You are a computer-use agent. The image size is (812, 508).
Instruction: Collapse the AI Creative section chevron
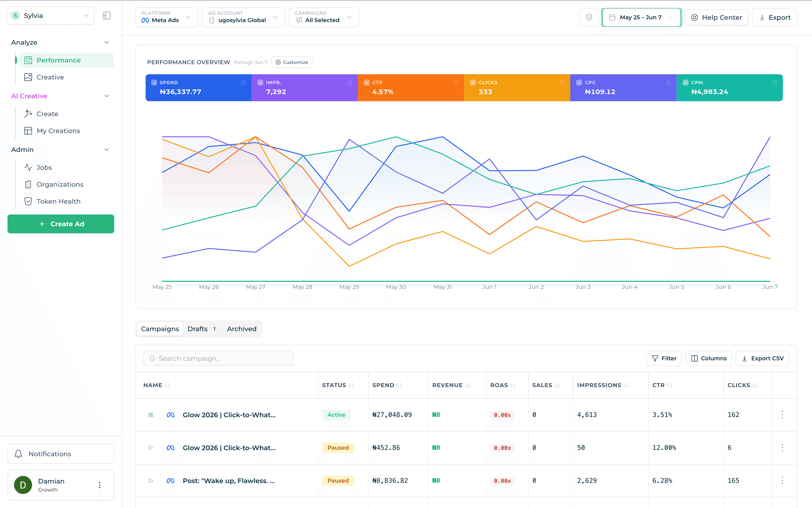click(x=107, y=96)
